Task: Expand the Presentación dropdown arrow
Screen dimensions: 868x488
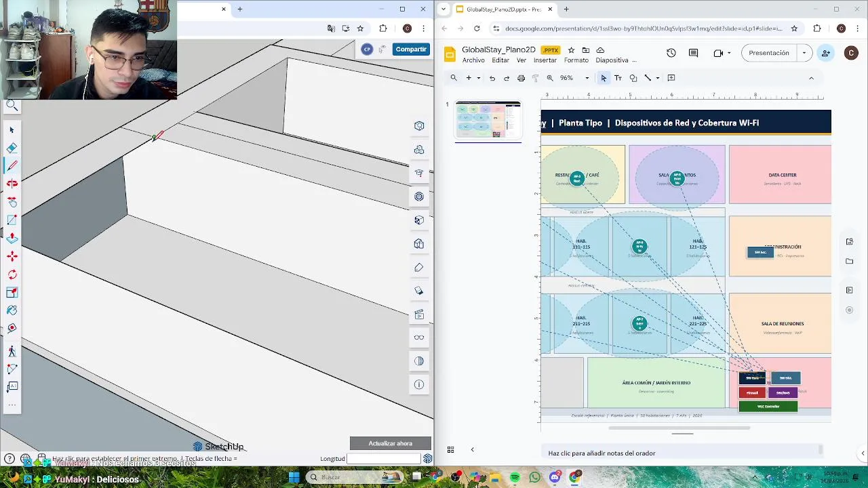Action: pyautogui.click(x=804, y=53)
